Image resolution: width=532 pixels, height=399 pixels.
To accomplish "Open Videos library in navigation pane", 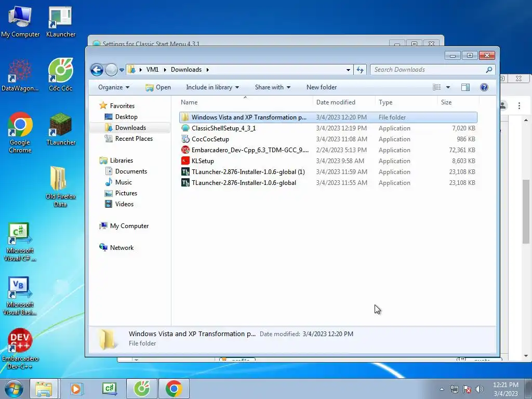I will [119, 204].
